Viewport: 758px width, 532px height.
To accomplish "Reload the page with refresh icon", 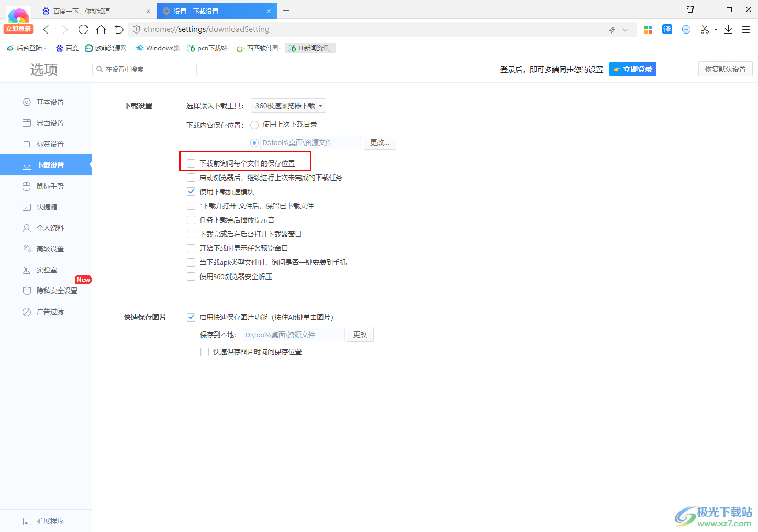I will (x=83, y=29).
